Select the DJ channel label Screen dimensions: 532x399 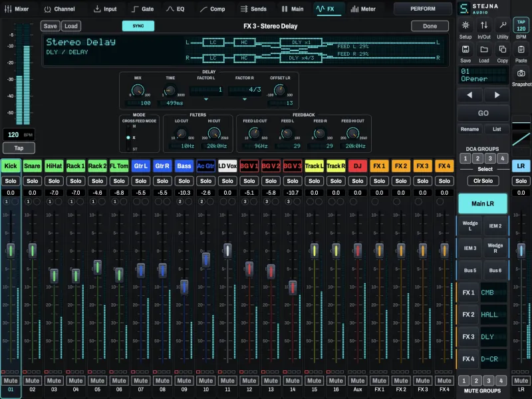[357, 166]
